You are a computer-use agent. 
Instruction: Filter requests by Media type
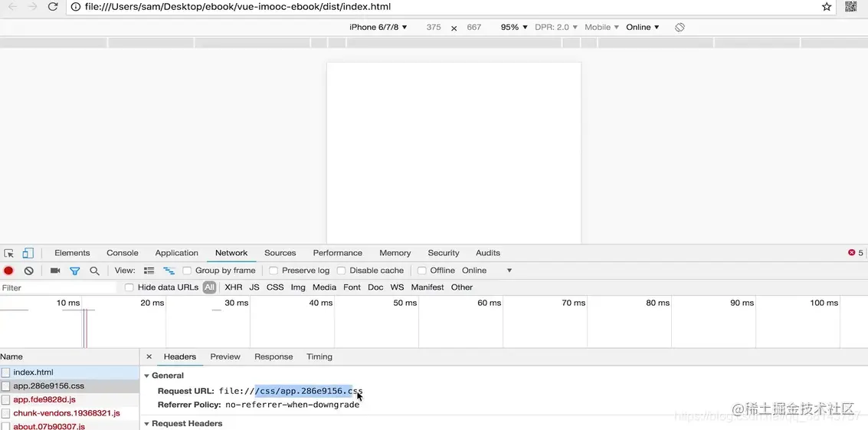pyautogui.click(x=324, y=287)
